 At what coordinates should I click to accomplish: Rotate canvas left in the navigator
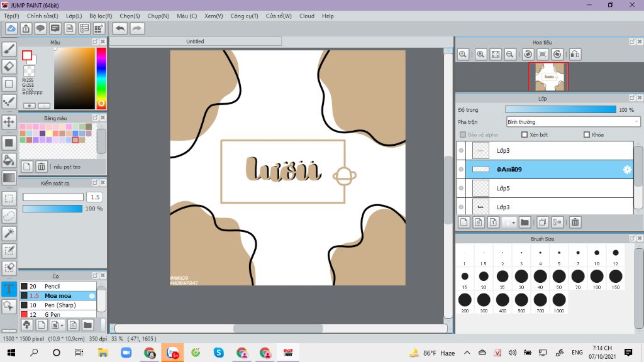coord(528,54)
